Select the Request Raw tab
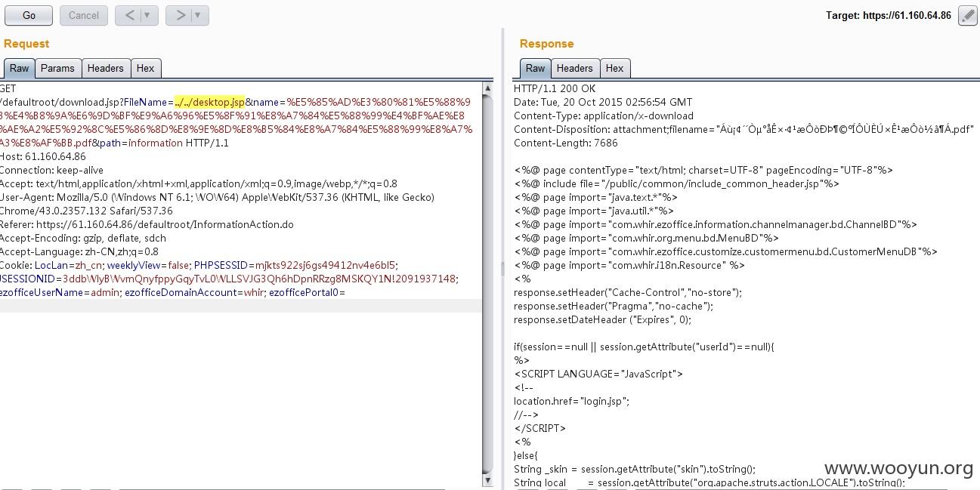This screenshot has width=980, height=490. [x=20, y=68]
